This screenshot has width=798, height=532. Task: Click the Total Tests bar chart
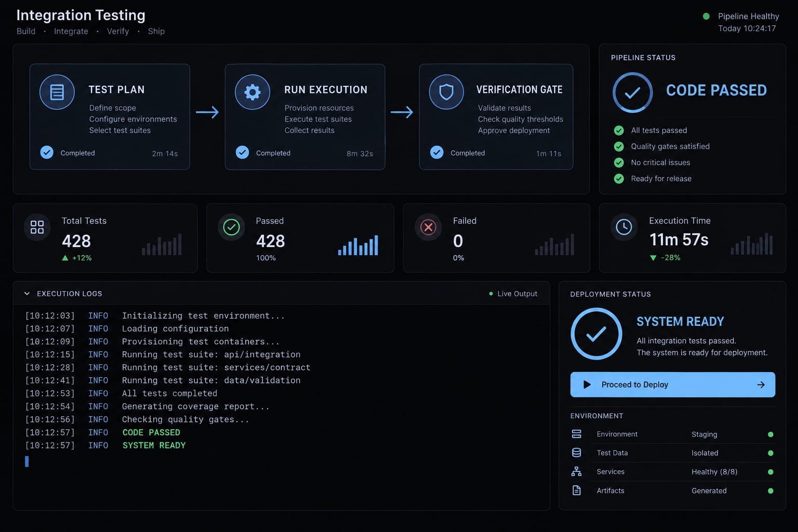coord(162,244)
